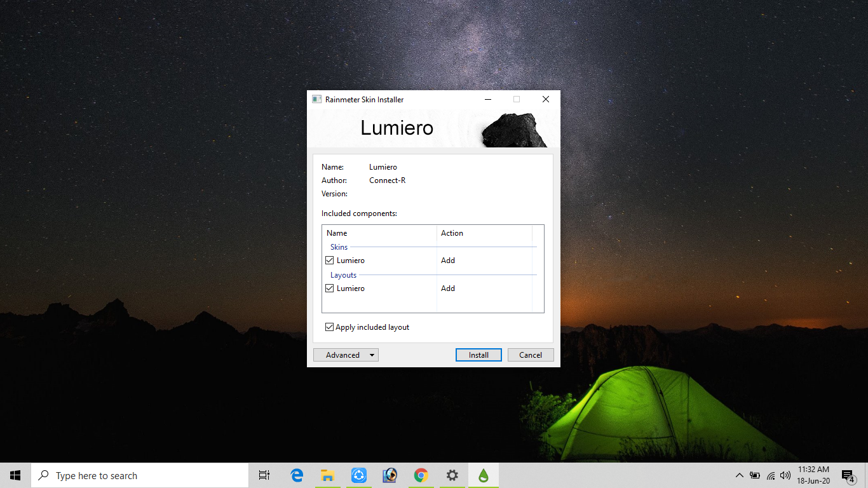The width and height of the screenshot is (868, 488).
Task: Check network status via Wi-Fi tray icon
Action: pyautogui.click(x=770, y=475)
